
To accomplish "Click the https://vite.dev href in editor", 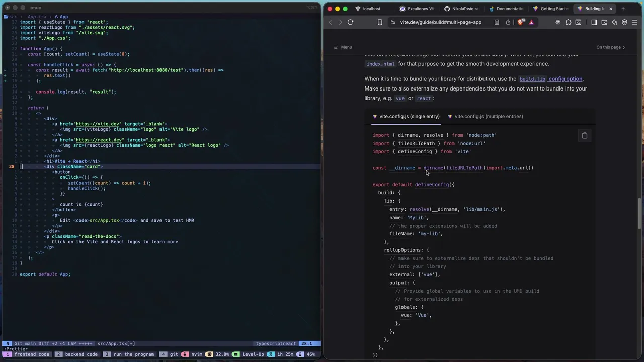I will click(98, 124).
